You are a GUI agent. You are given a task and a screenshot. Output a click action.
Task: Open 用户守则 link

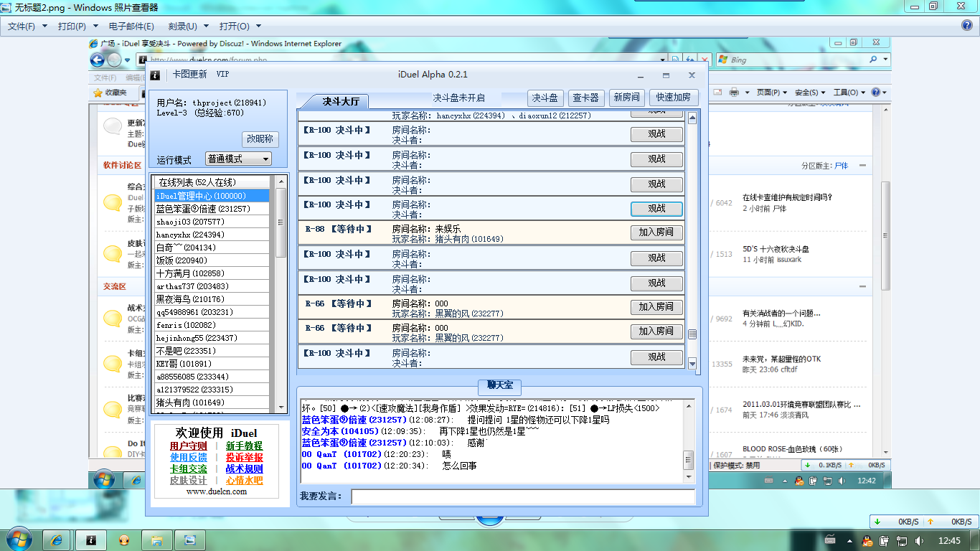click(x=188, y=446)
